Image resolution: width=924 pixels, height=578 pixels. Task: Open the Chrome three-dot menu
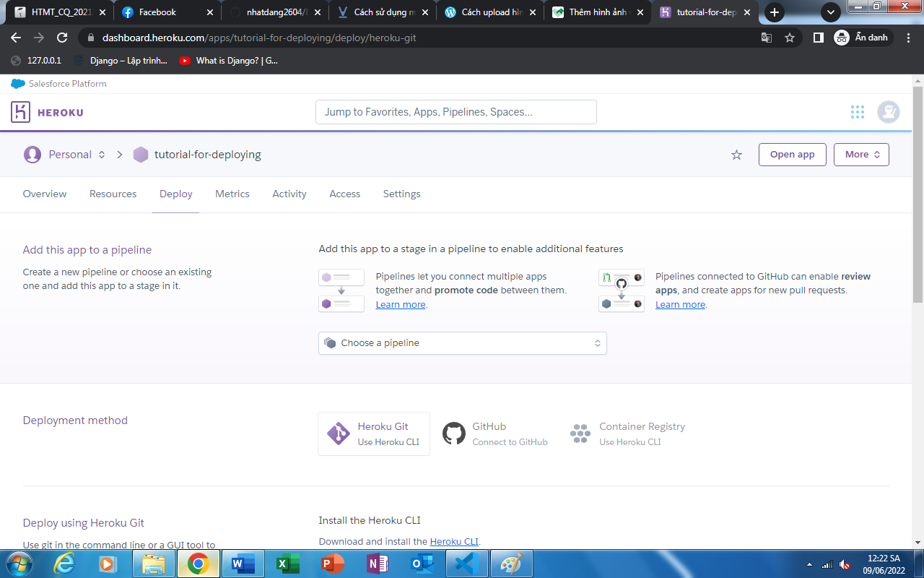click(910, 38)
